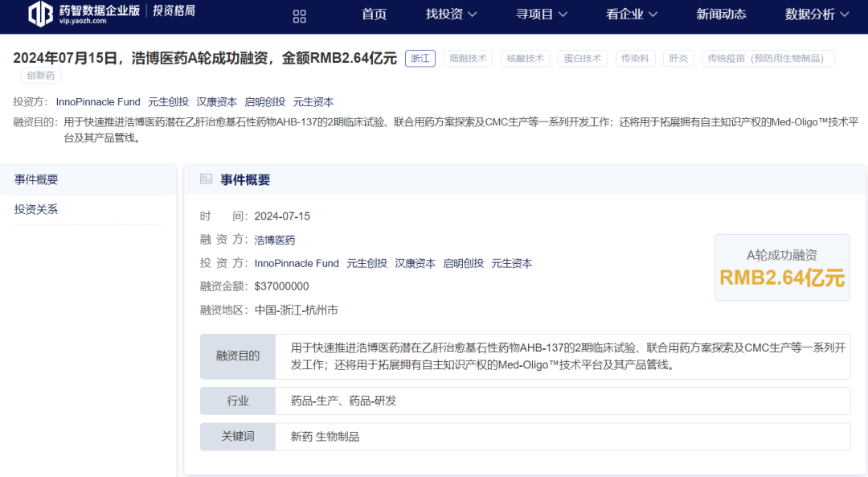The image size is (868, 477).
Task: Expand the chevron beside 看企业
Action: click(x=653, y=15)
